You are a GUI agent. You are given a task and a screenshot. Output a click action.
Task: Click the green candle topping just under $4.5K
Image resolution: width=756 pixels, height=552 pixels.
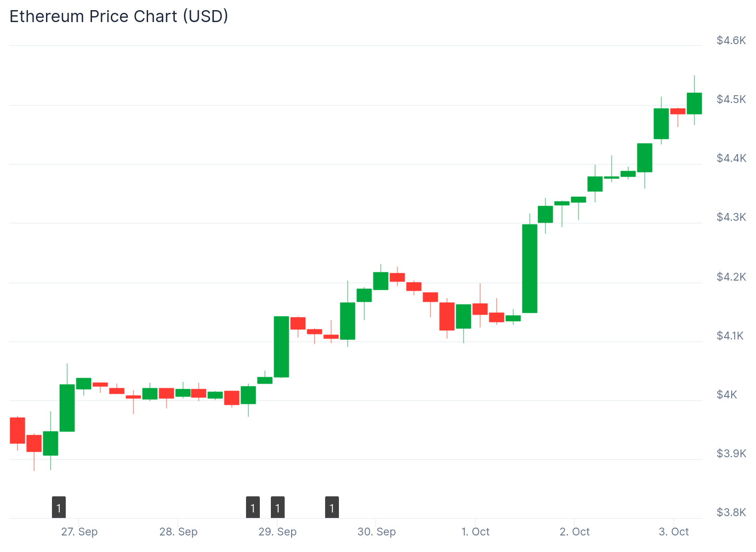[x=661, y=124]
